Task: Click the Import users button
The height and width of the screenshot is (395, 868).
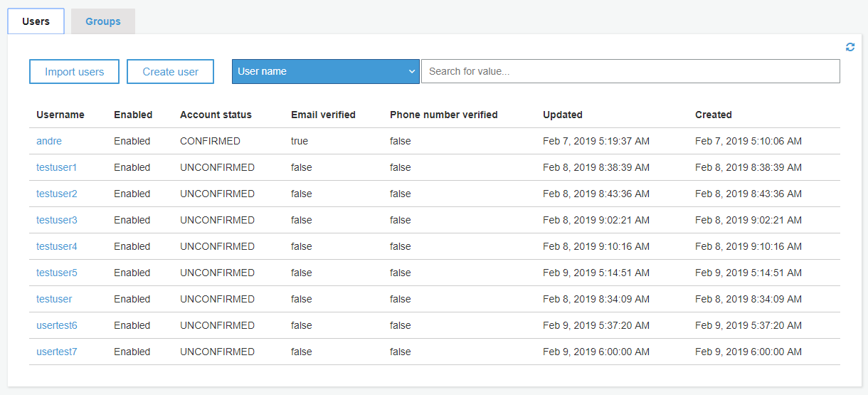Action: 74,71
